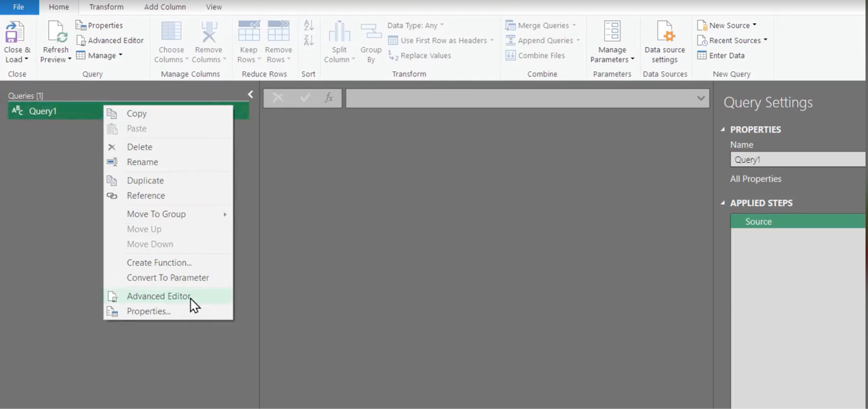This screenshot has height=409, width=868.
Task: Open Advanced Editor from the ribbon
Action: (x=110, y=40)
